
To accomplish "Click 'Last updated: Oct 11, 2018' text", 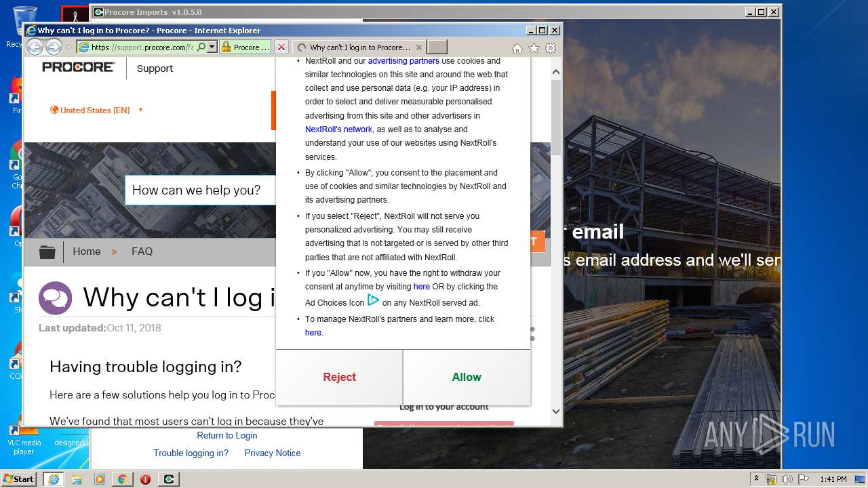I will point(100,328).
